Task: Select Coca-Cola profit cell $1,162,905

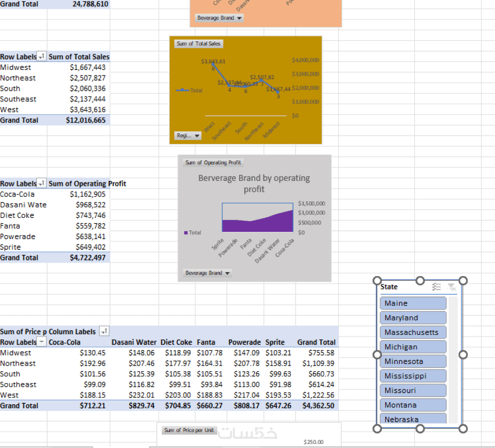Action: (x=78, y=194)
